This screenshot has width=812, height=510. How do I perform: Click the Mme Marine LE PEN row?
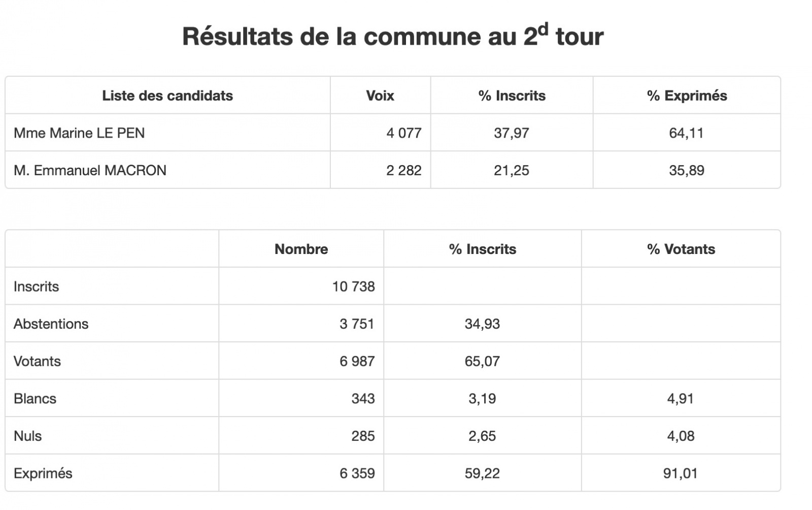pos(393,133)
